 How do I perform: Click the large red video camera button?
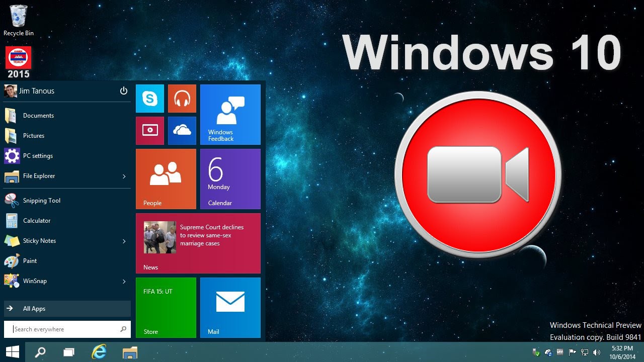tap(478, 174)
